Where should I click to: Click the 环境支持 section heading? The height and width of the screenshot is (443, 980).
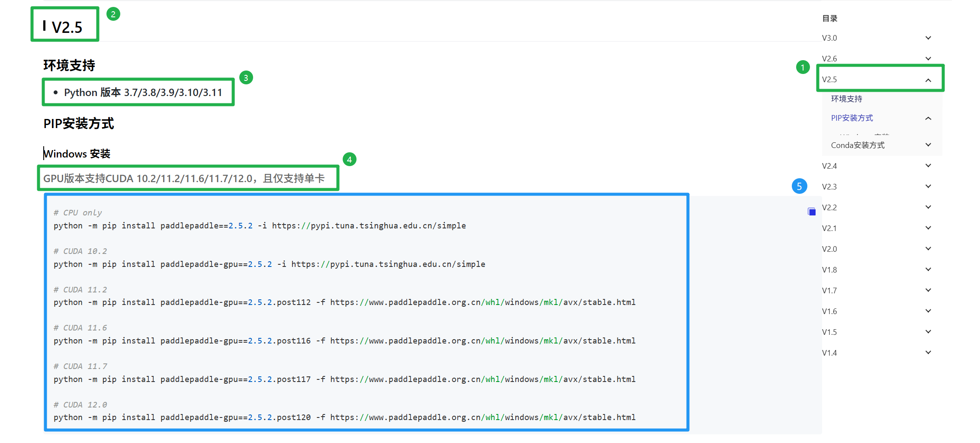click(x=69, y=65)
